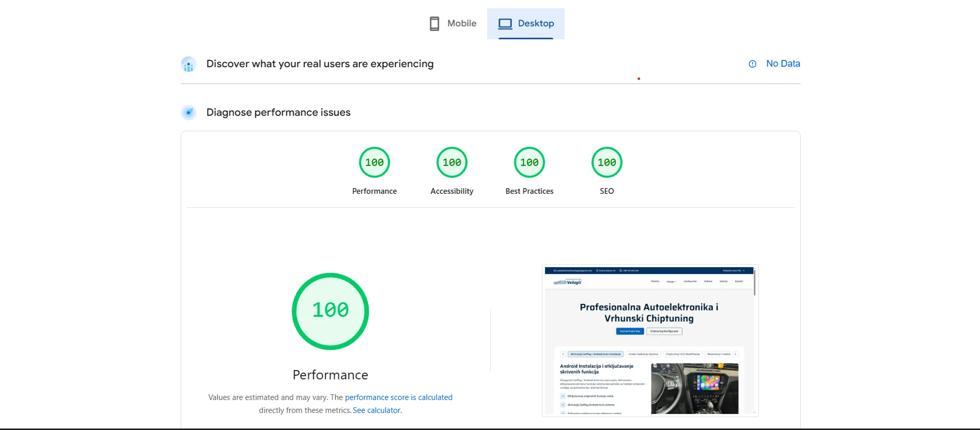Click the website screenshot thumbnail
Viewport: 980px width, 430px height.
coord(650,341)
